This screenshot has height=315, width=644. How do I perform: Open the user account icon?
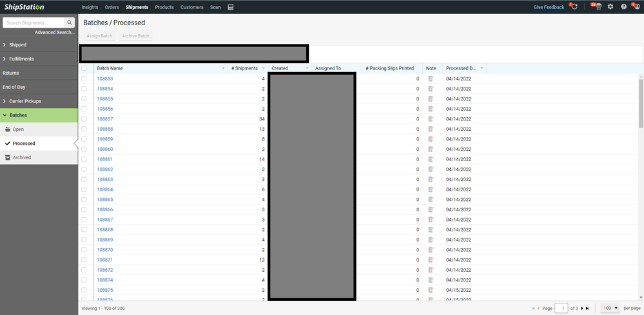(636, 7)
